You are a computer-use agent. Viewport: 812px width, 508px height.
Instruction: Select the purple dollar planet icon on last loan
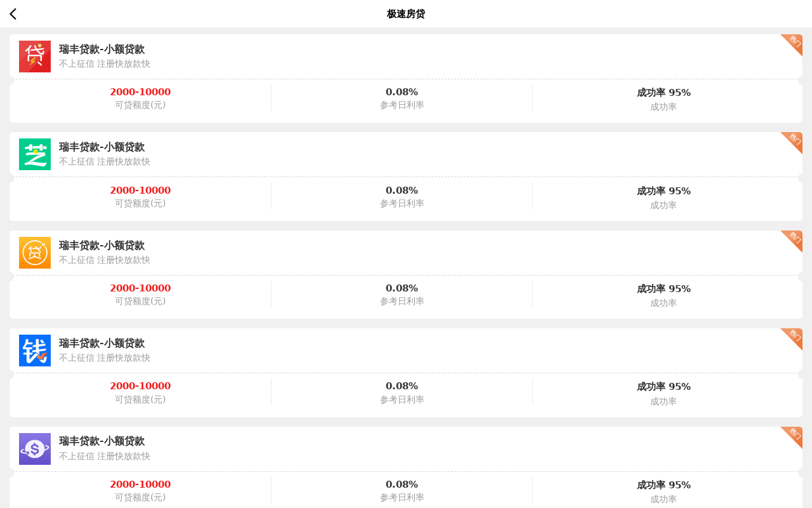(34, 448)
